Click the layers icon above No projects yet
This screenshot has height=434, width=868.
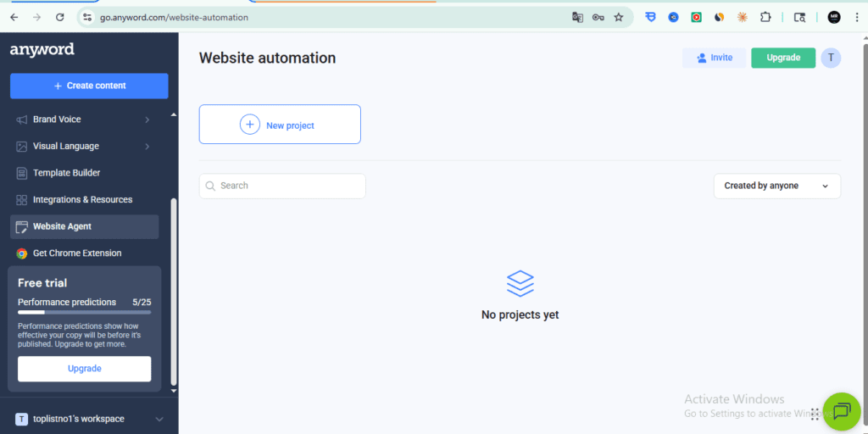(x=520, y=283)
